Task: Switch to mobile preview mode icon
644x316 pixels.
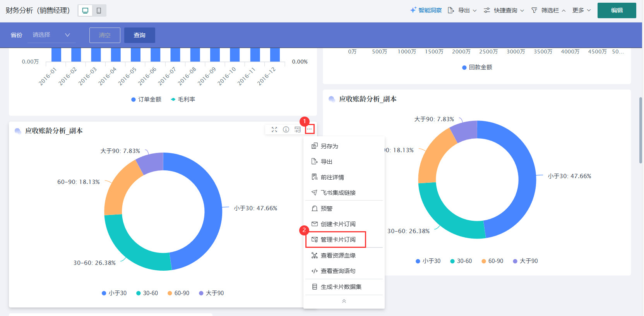Action: (99, 10)
